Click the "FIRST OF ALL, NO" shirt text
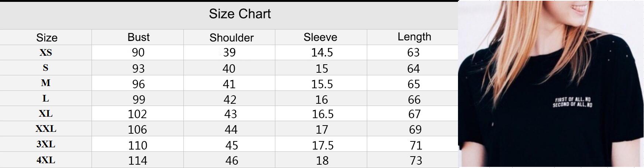The width and height of the screenshot is (644, 168). pos(573,99)
